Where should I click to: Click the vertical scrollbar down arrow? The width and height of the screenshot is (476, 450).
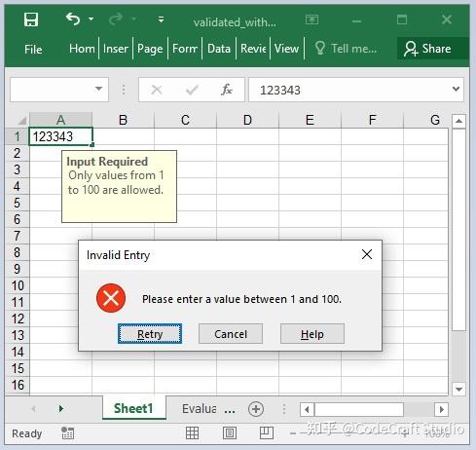(458, 389)
